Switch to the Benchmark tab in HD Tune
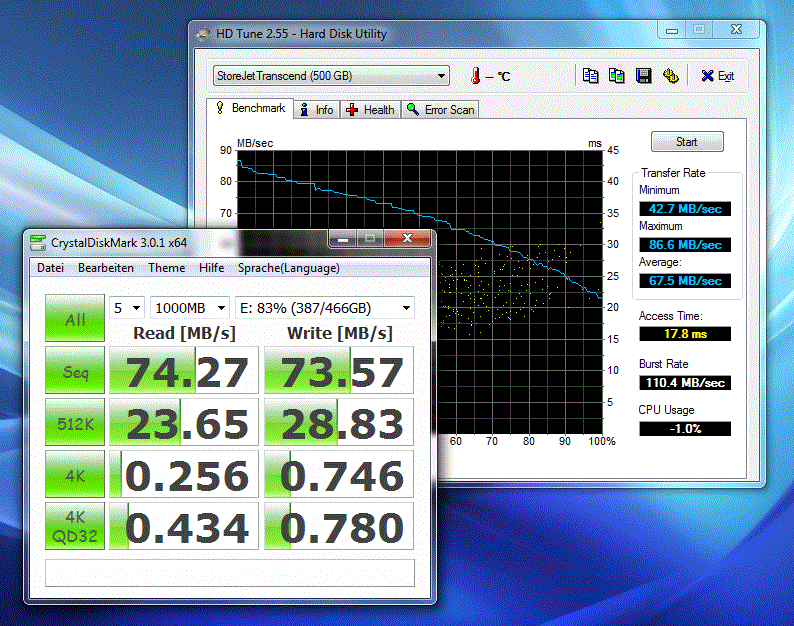Image resolution: width=794 pixels, height=626 pixels. (250, 108)
